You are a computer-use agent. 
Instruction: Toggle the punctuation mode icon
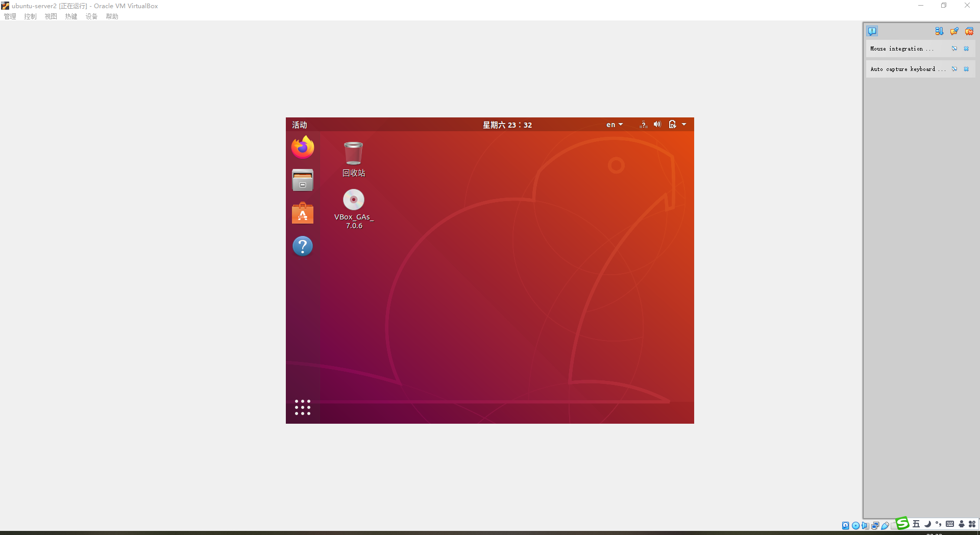pyautogui.click(x=939, y=524)
